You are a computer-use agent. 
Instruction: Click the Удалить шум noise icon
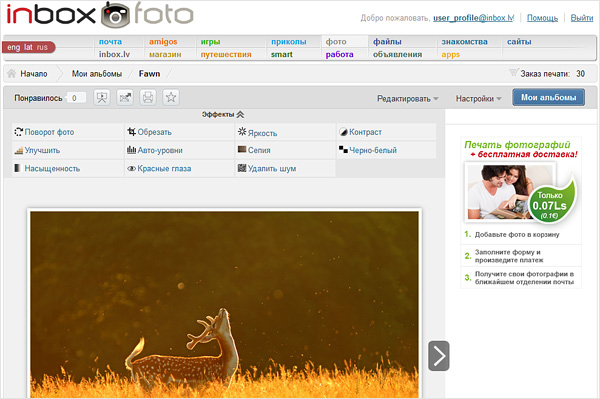pyautogui.click(x=242, y=168)
